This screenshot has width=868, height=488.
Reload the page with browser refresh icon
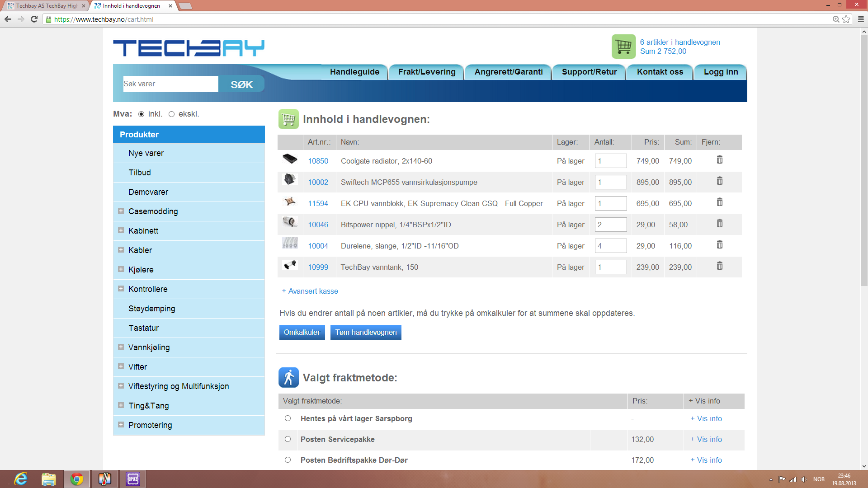click(34, 19)
